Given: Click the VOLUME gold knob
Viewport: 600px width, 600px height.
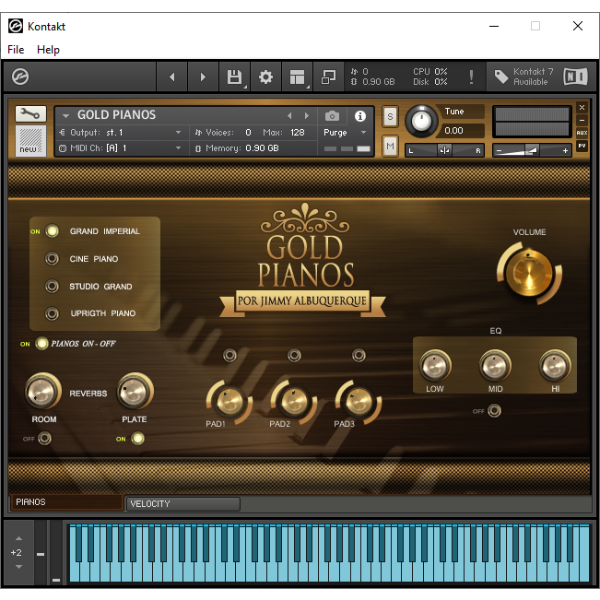Looking at the screenshot, I should (529, 273).
